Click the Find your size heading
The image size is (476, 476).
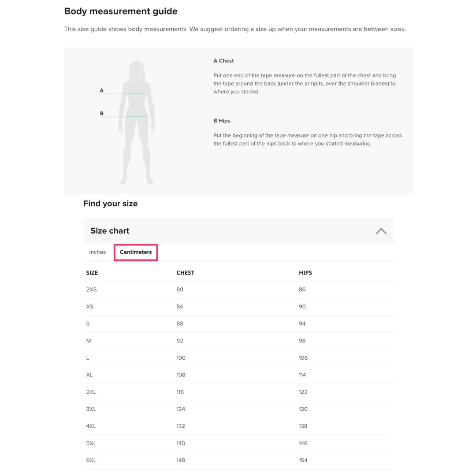click(x=110, y=204)
